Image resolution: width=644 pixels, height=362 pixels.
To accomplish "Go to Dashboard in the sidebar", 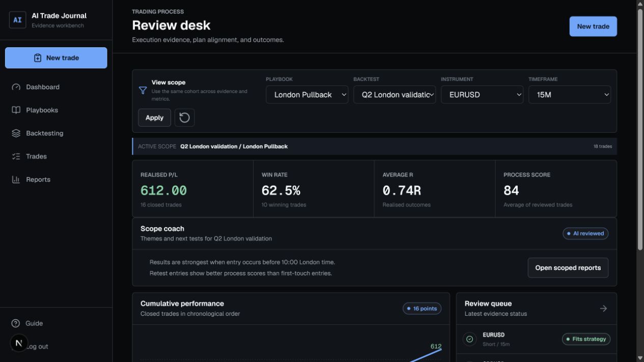I will click(x=56, y=87).
